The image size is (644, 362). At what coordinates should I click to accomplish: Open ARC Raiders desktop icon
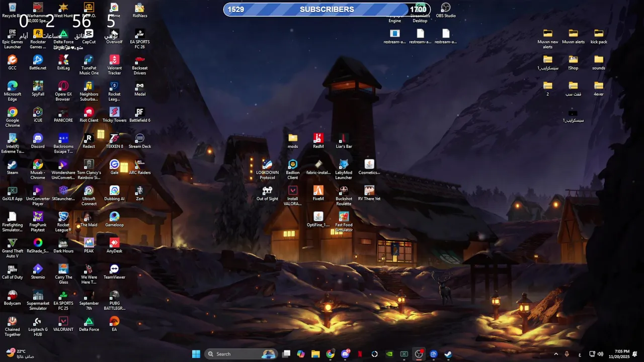click(140, 167)
